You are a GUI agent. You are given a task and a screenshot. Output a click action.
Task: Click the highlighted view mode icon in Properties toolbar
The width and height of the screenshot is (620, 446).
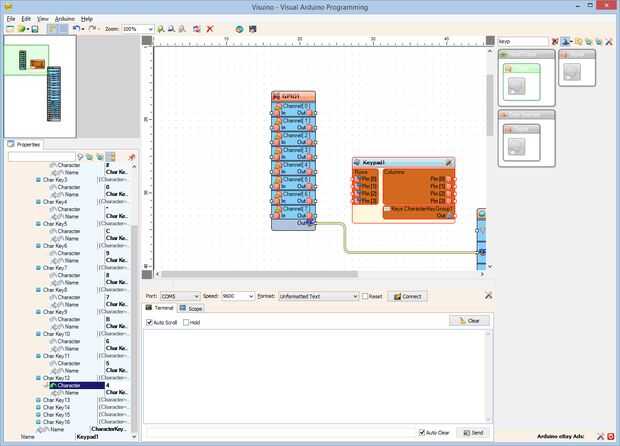111,157
